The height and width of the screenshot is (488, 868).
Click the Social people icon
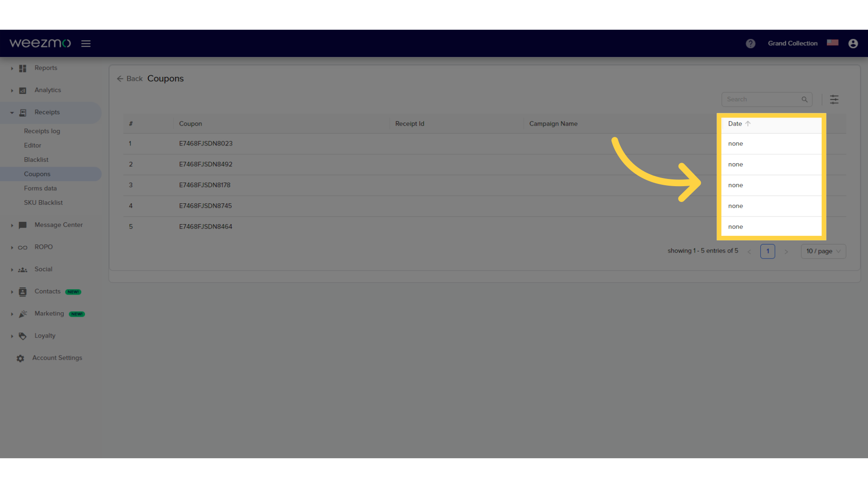(23, 270)
